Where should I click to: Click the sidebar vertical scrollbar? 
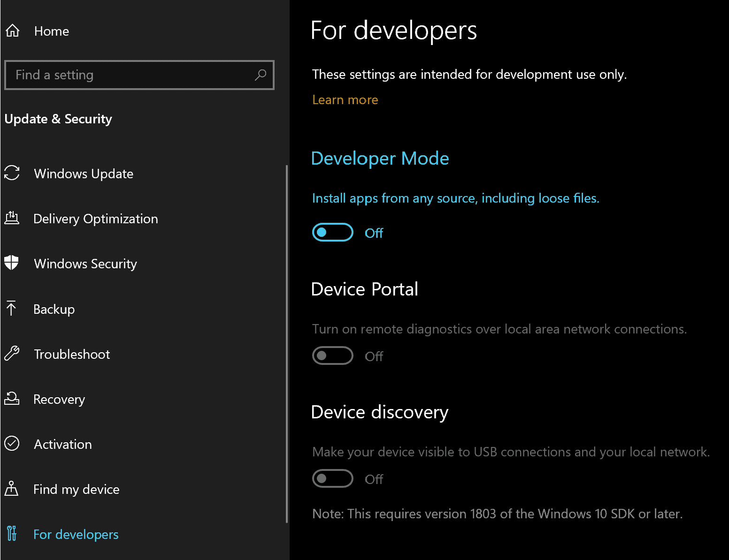(287, 344)
